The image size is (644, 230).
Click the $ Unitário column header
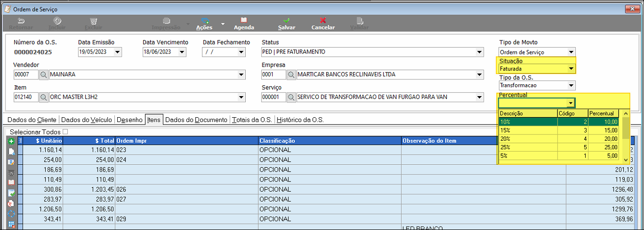pos(43,141)
